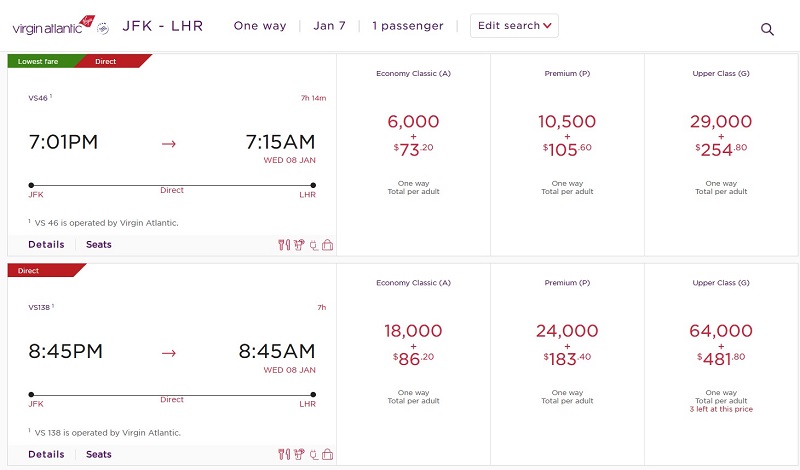Click the Virgin Atlantic logo
The image size is (800, 470).
[x=54, y=26]
